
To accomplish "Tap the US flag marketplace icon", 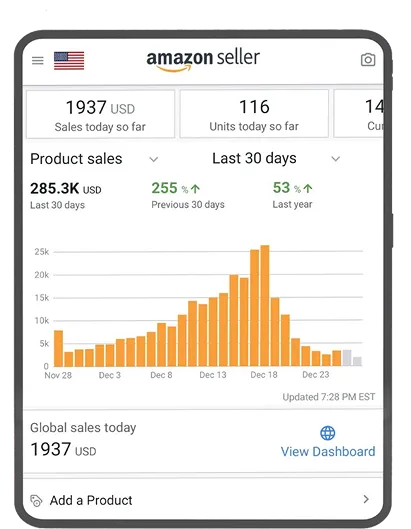I will click(x=69, y=61).
